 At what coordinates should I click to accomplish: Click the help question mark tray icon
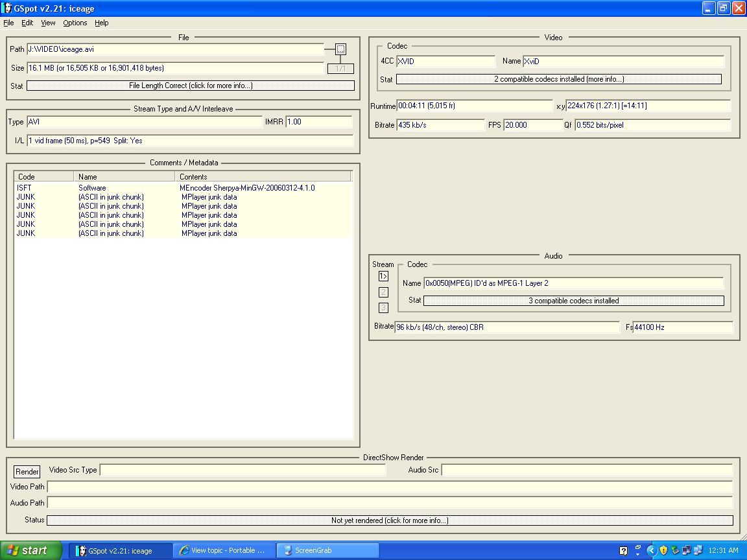pos(623,551)
